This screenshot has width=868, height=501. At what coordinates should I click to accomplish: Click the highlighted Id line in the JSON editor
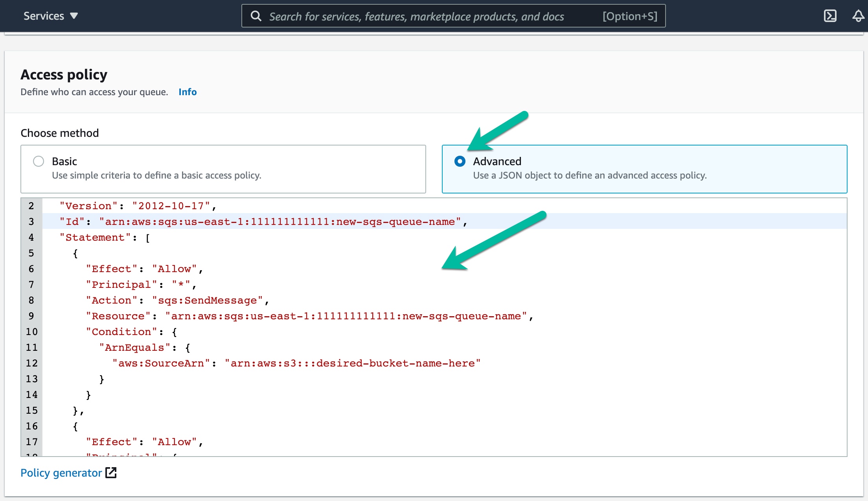pos(263,221)
